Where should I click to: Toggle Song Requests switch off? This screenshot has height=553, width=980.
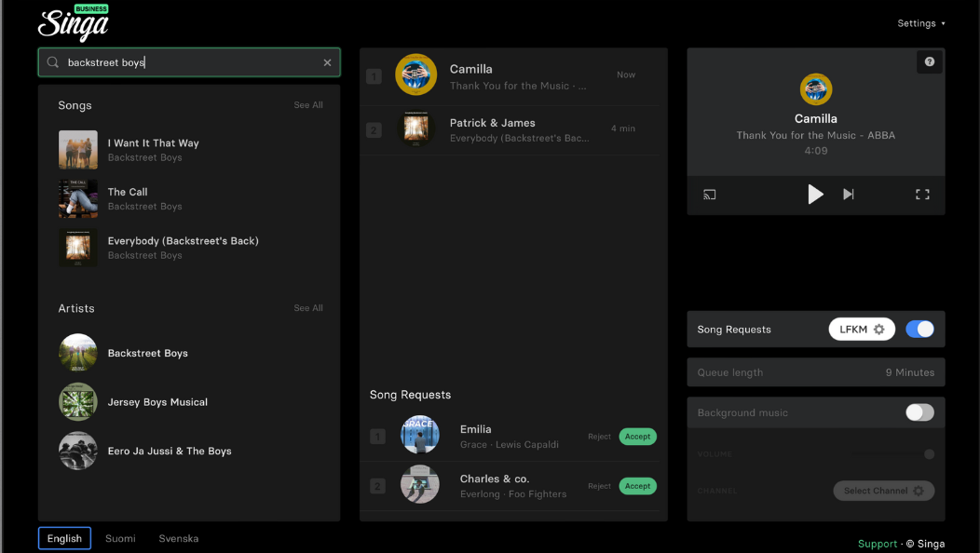[x=920, y=330]
